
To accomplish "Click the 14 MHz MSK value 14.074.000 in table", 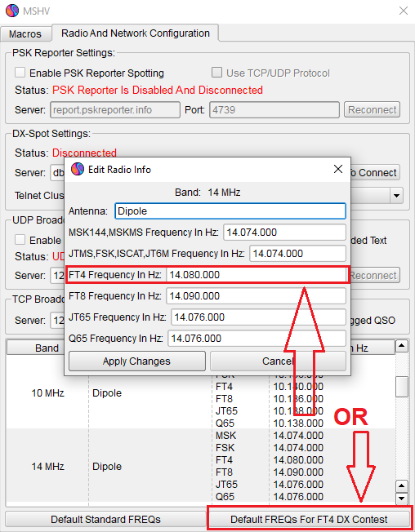I will 298,436.
